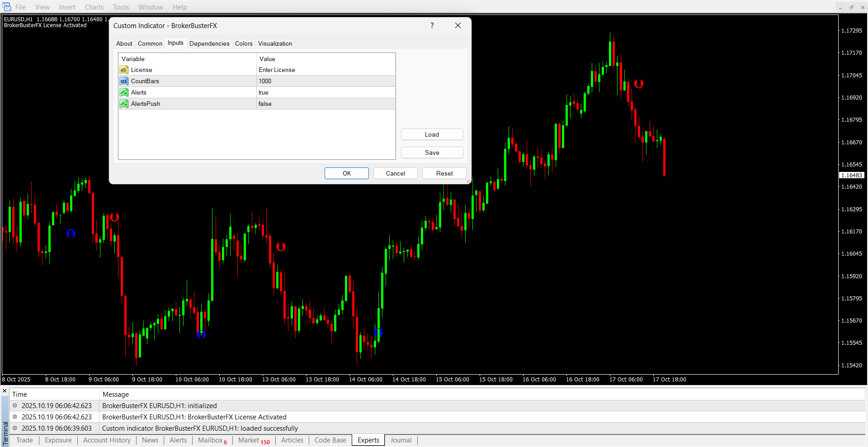The width and height of the screenshot is (868, 447).
Task: Click the Alerts boolean variable icon
Action: [x=124, y=92]
